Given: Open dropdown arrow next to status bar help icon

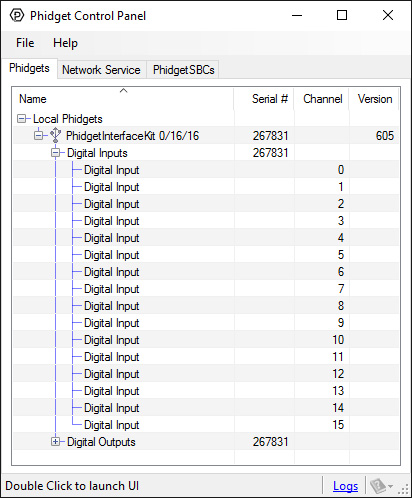Looking at the screenshot, I should point(391,486).
